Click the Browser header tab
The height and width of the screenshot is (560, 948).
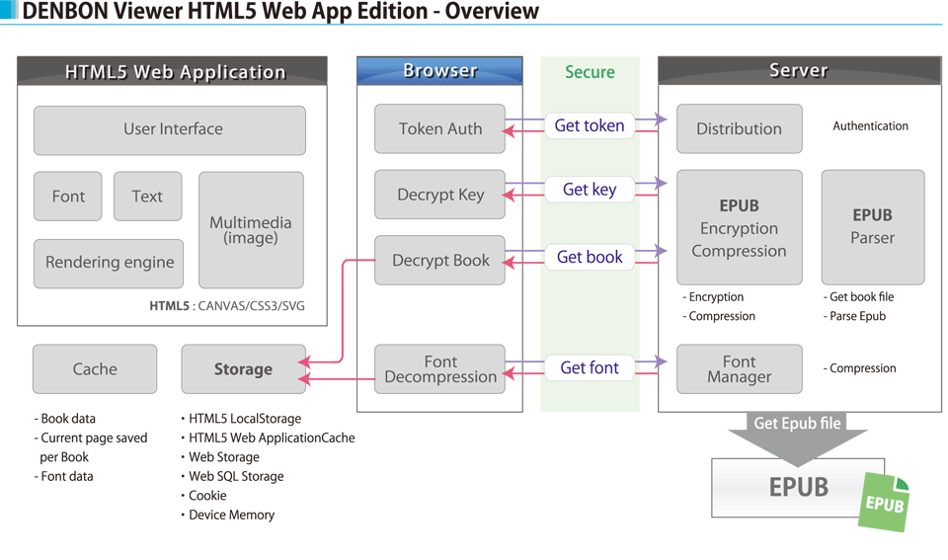point(439,71)
